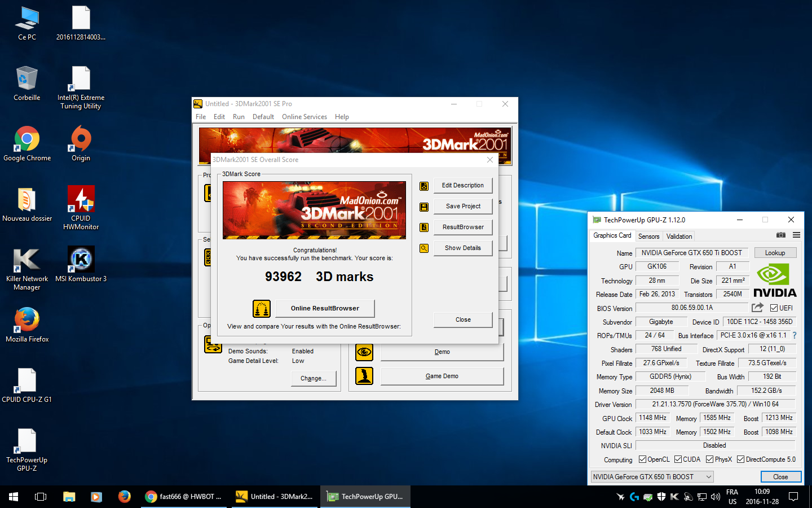Click the BIOS Version value field
The height and width of the screenshot is (508, 812).
coord(692,308)
